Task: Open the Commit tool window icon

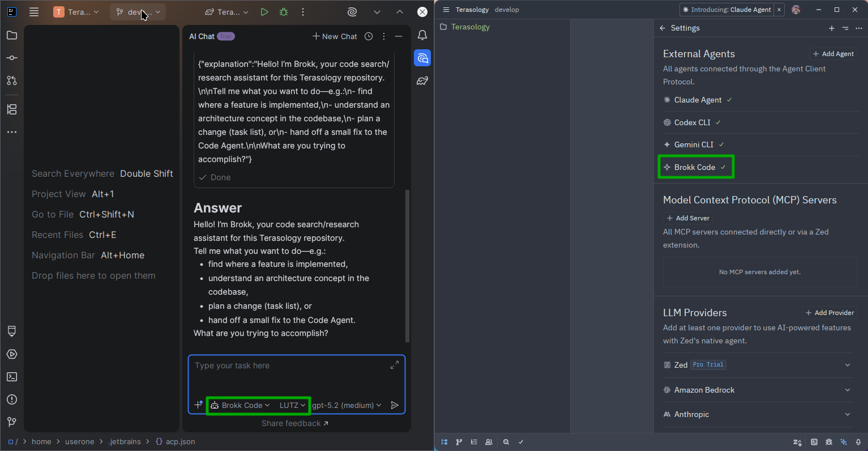Action: click(x=12, y=58)
